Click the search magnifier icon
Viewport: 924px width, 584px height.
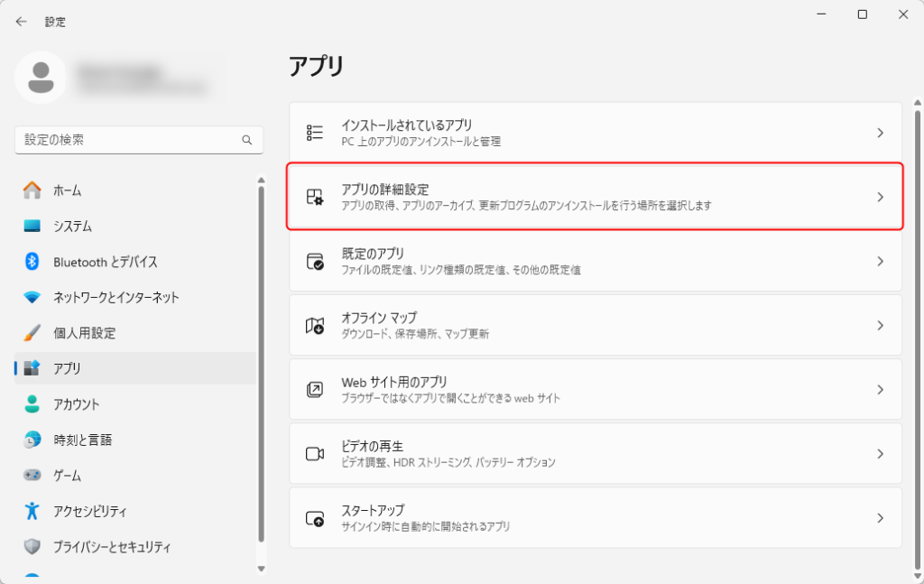(246, 141)
